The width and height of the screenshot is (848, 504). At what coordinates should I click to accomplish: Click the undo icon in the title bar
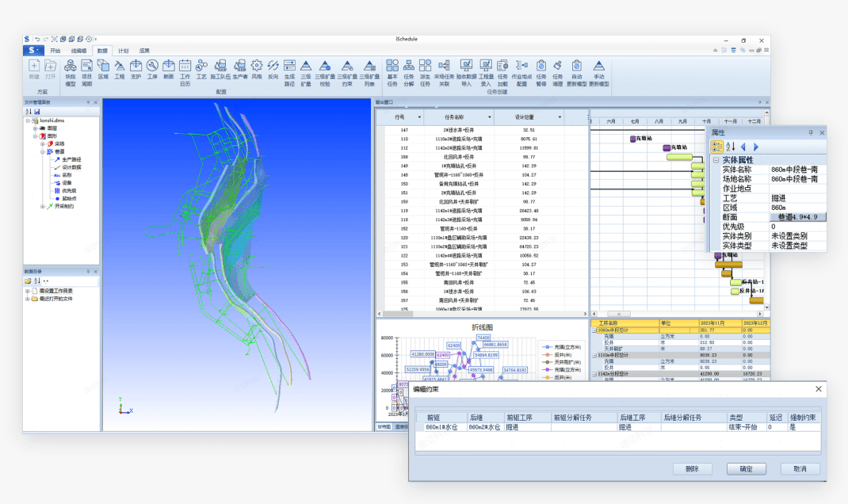pyautogui.click(x=37, y=39)
